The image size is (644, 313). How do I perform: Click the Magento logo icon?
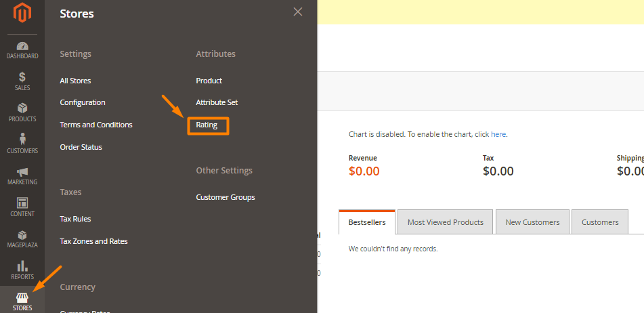pos(22,13)
